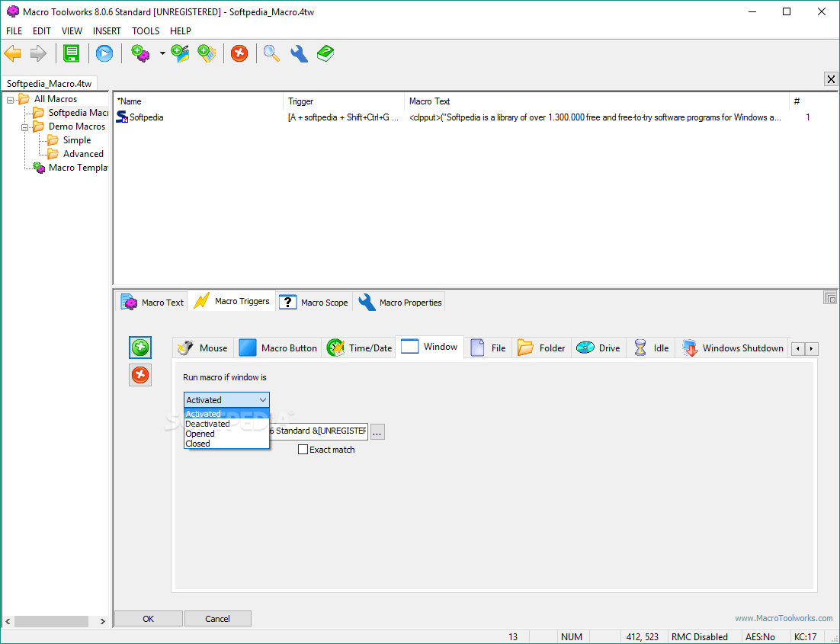This screenshot has width=840, height=644.
Task: Open the Drive trigger tab
Action: coord(598,348)
